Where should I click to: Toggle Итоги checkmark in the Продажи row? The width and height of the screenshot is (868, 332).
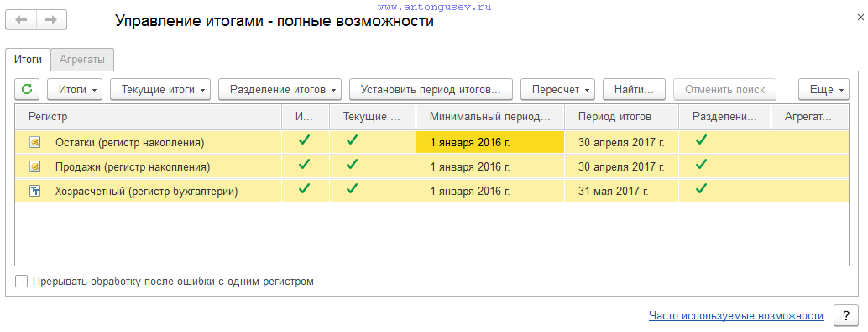304,165
